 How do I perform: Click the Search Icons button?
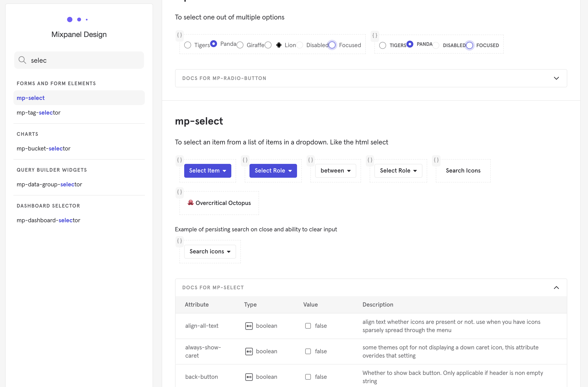463,171
